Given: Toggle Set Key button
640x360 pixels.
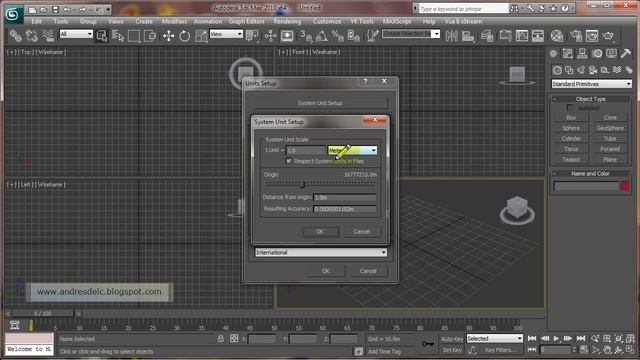Looking at the screenshot, I should tap(452, 350).
